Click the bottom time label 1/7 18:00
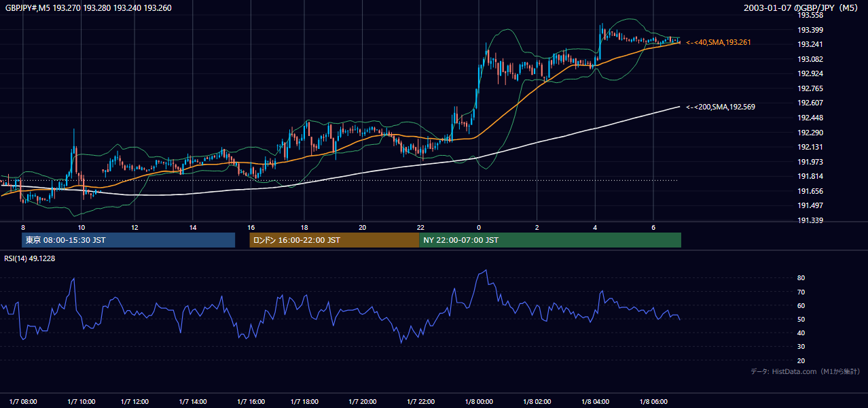 tap(304, 402)
